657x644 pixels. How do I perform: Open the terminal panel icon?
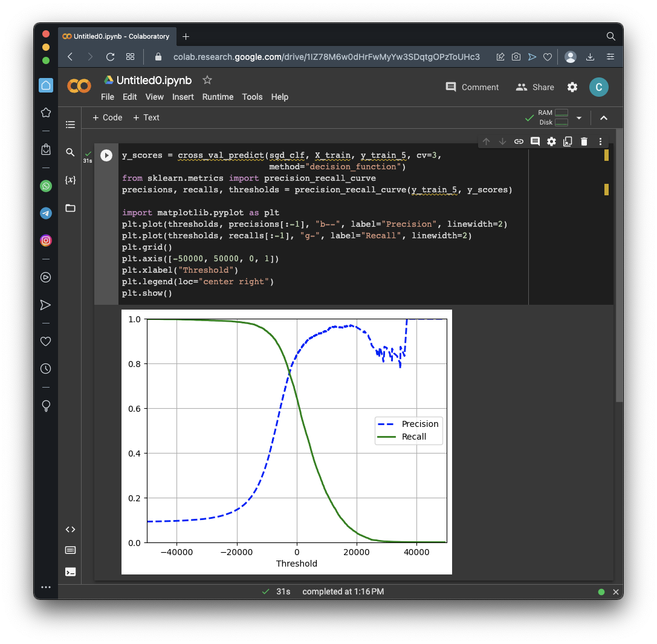[70, 571]
